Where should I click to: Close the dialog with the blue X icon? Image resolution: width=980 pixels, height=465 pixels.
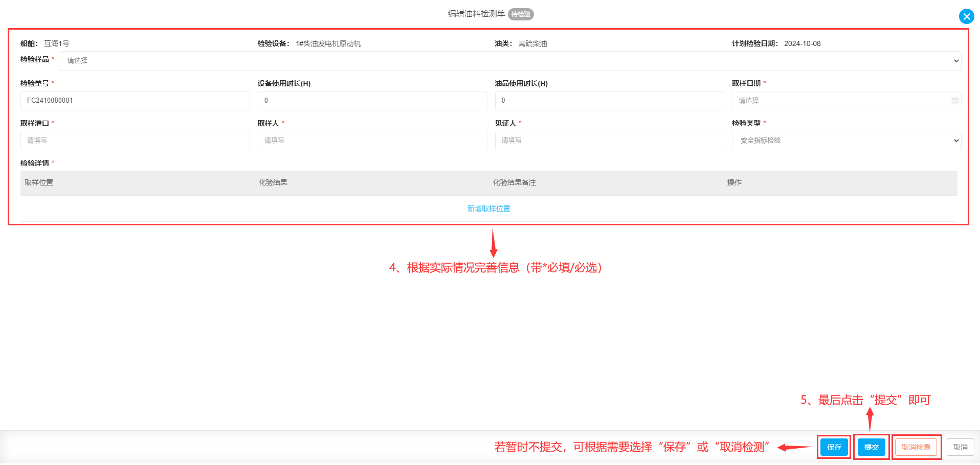[x=966, y=16]
